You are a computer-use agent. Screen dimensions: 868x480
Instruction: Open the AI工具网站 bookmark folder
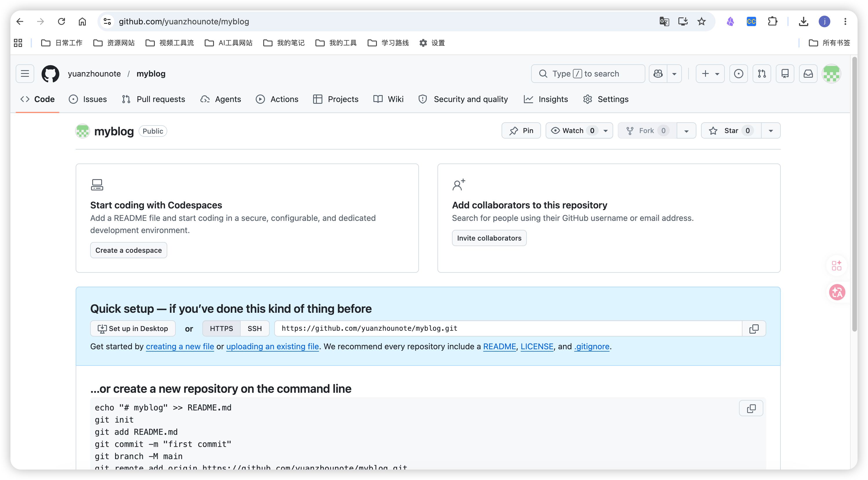pos(229,43)
